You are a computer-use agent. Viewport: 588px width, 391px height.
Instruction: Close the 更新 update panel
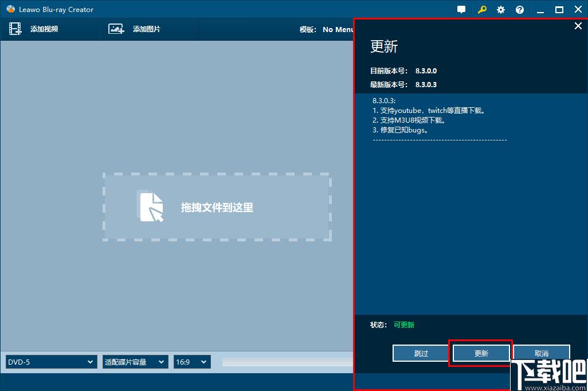578,26
